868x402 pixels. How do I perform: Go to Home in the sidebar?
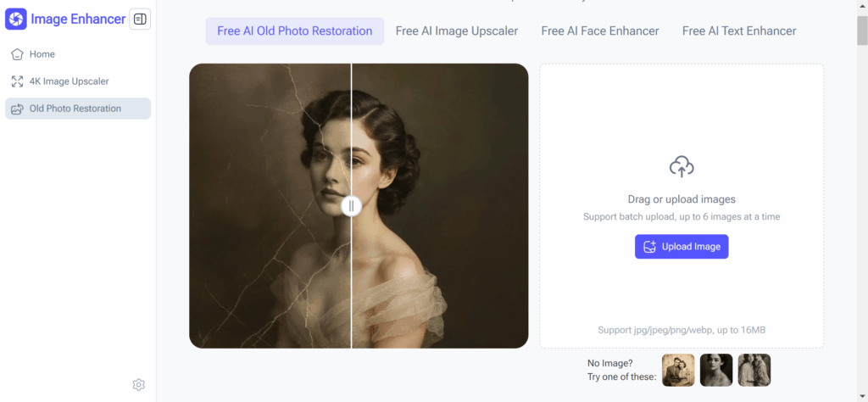coord(42,54)
